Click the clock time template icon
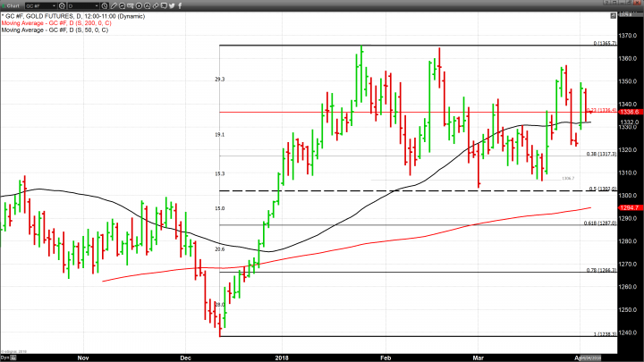Viewport: 644px width, 362px height. click(x=105, y=5)
